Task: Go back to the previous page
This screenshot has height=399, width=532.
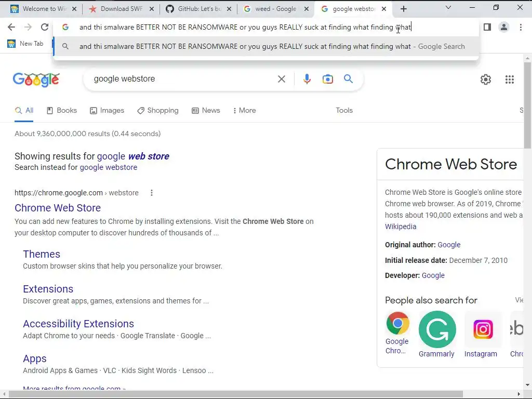Action: (11, 27)
